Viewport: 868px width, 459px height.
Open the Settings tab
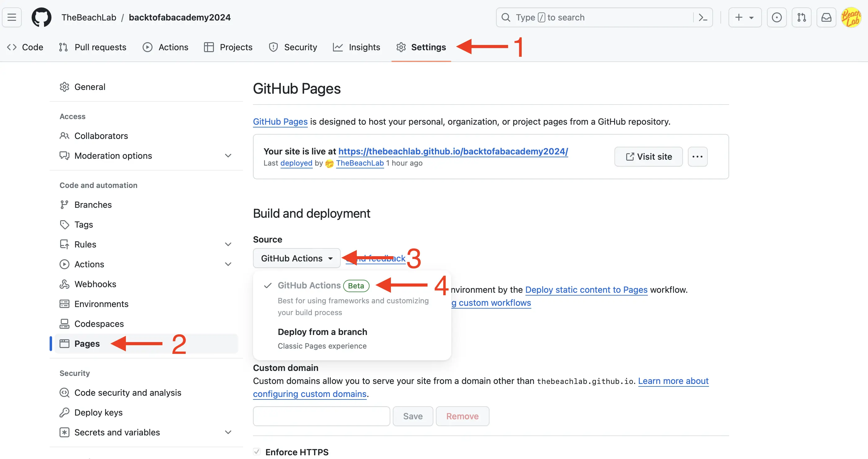421,47
